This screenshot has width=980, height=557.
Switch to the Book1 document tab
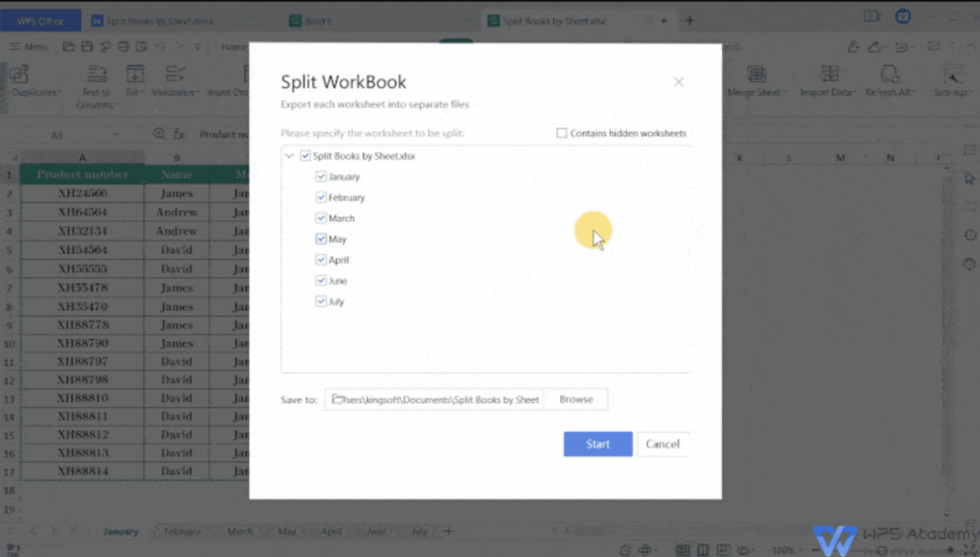point(318,21)
